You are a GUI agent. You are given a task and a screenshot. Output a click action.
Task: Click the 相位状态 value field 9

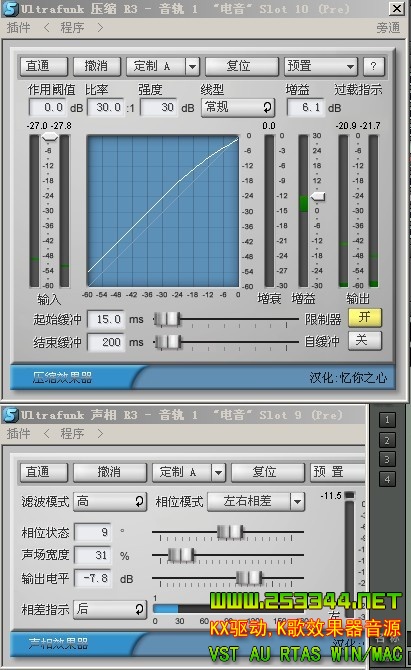[93, 532]
